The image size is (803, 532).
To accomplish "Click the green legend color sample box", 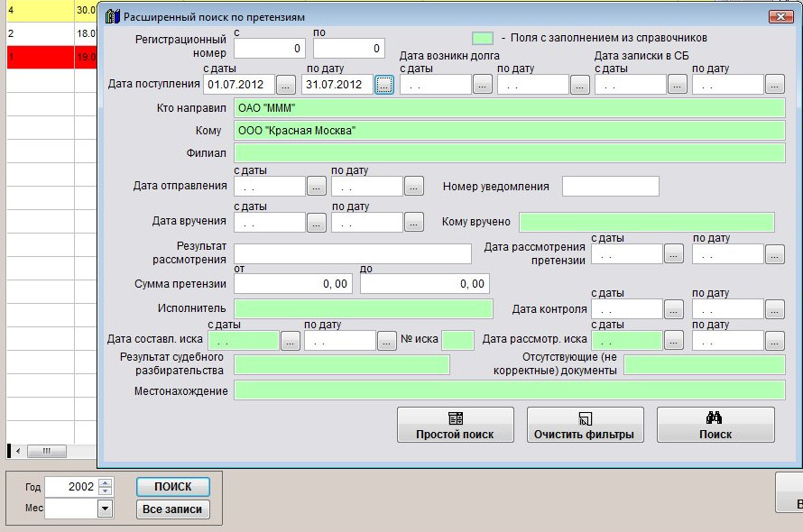I will point(483,39).
